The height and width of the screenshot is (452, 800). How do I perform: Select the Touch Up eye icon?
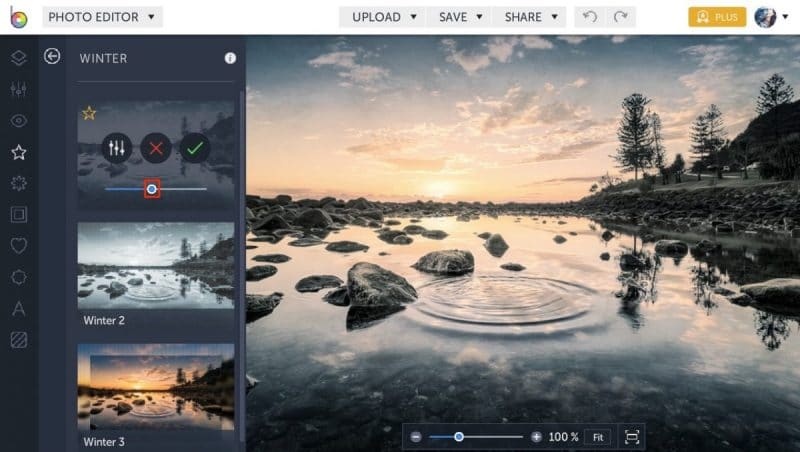(x=18, y=121)
